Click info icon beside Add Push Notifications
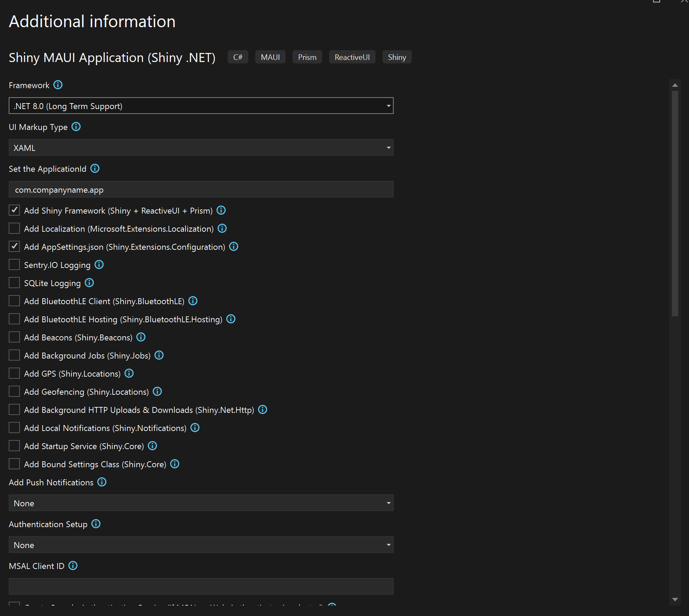The height and width of the screenshot is (616, 689). [102, 482]
